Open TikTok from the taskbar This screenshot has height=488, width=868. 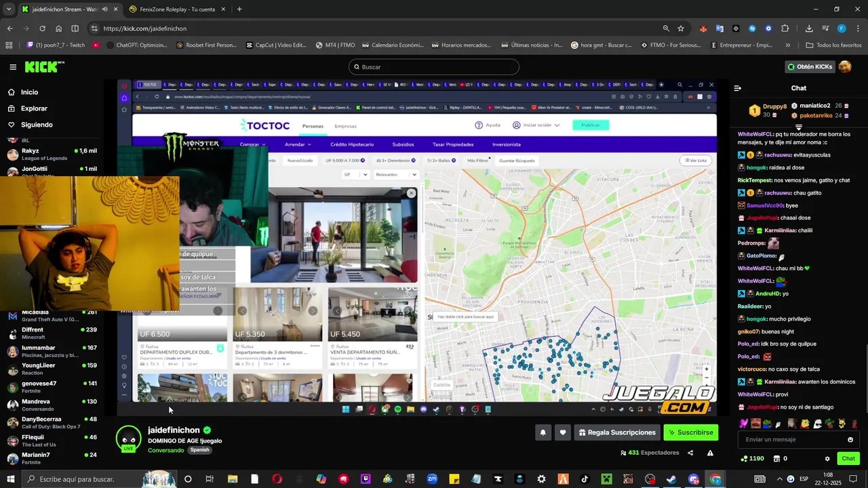point(585,479)
